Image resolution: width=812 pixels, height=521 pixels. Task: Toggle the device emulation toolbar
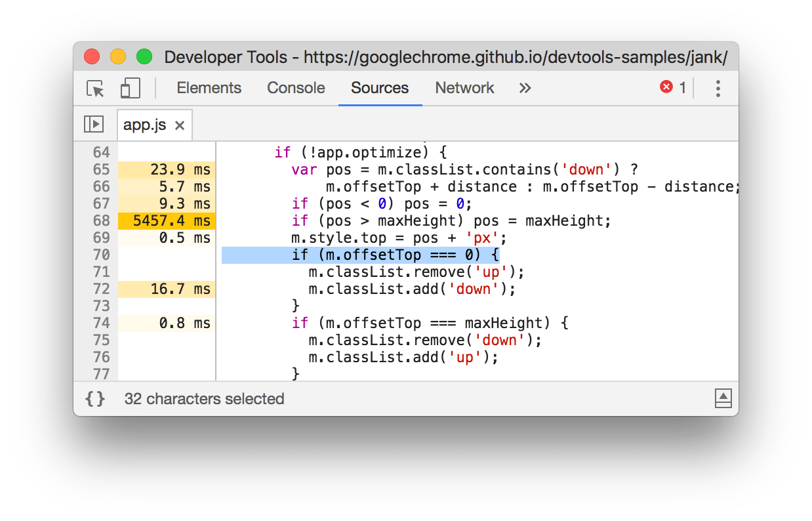pos(129,88)
